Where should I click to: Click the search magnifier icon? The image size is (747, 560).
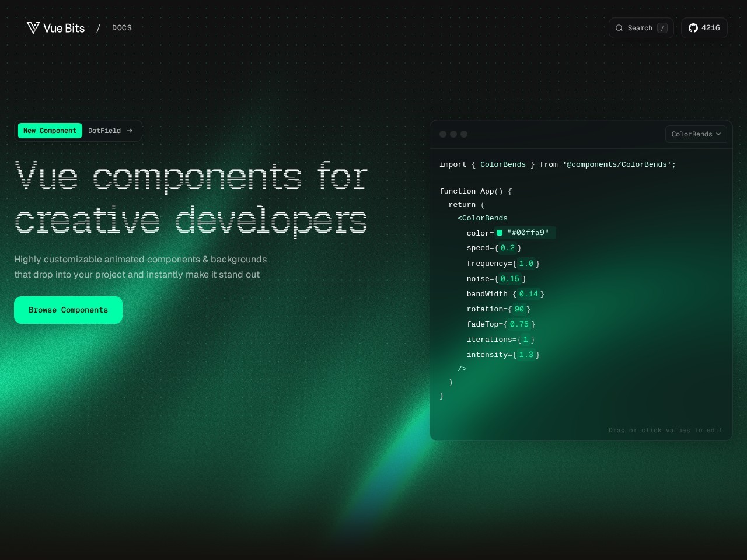tap(619, 28)
